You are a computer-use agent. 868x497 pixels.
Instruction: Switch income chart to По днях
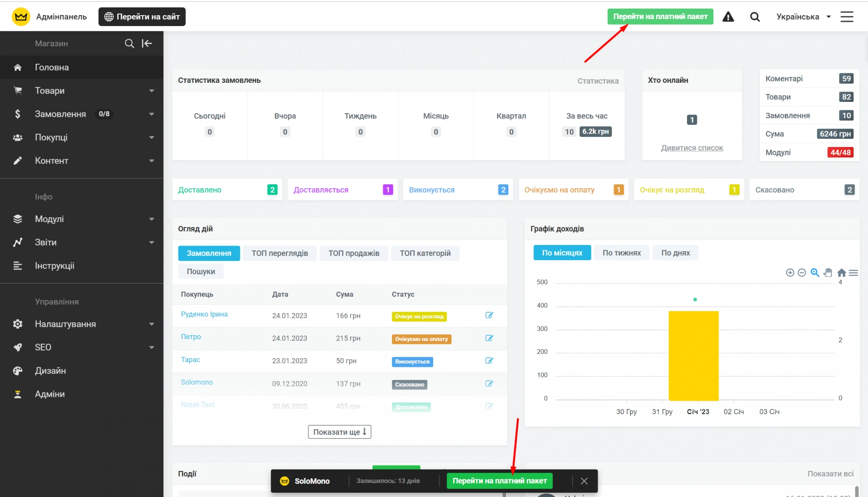tap(675, 253)
